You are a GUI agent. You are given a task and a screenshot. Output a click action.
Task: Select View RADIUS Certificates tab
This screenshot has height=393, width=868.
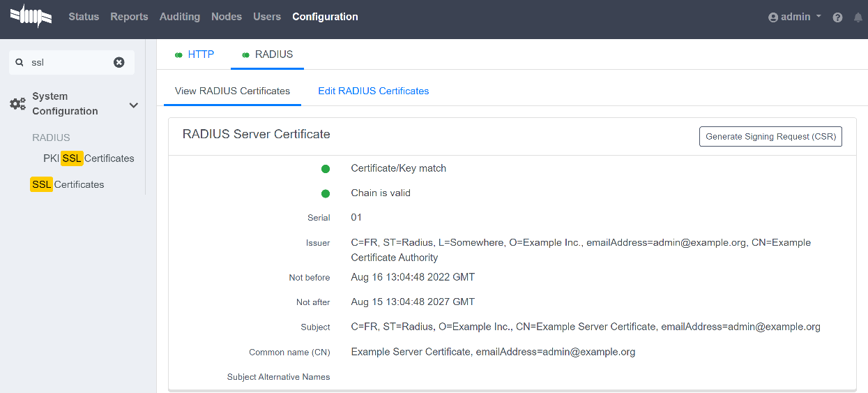pyautogui.click(x=232, y=91)
